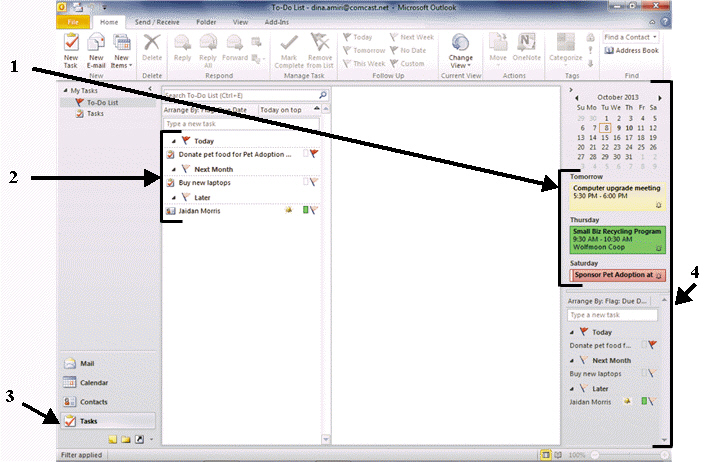Collapse the Later group in task list
The width and height of the screenshot is (704, 462).
(x=173, y=198)
